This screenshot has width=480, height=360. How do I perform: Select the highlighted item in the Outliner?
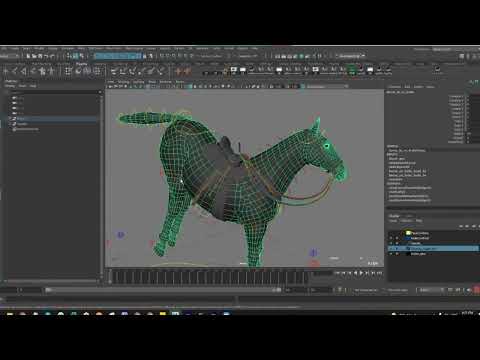point(53,119)
